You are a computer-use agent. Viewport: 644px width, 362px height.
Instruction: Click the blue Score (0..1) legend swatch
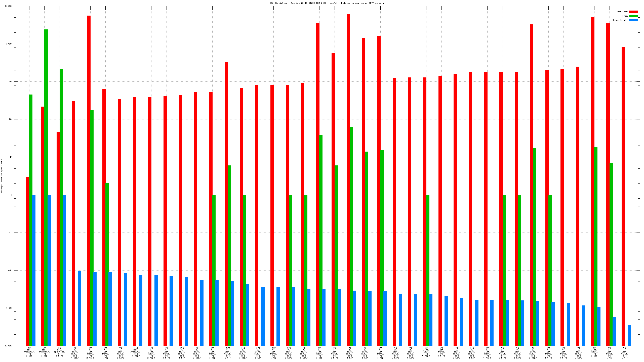point(633,20)
